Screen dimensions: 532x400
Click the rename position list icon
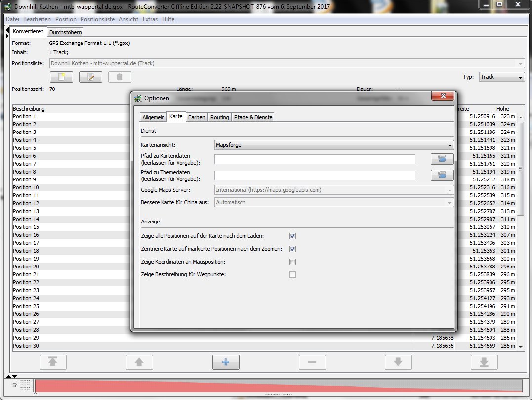tap(90, 77)
